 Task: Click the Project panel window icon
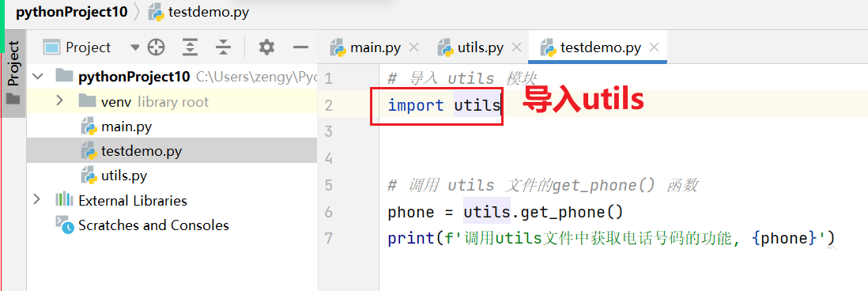click(x=52, y=47)
